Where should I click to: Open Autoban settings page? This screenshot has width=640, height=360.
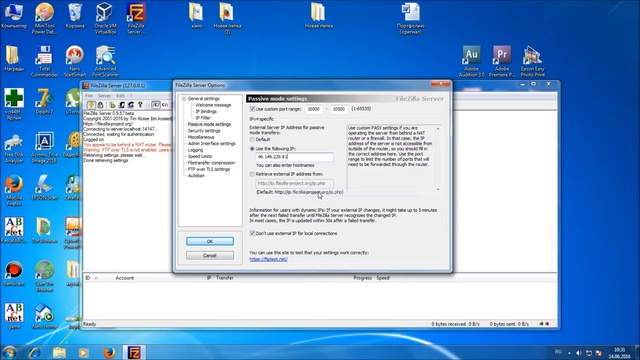coord(196,176)
